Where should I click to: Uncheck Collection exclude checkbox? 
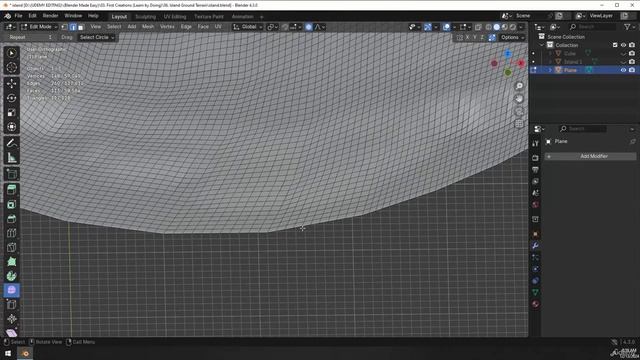tap(615, 45)
